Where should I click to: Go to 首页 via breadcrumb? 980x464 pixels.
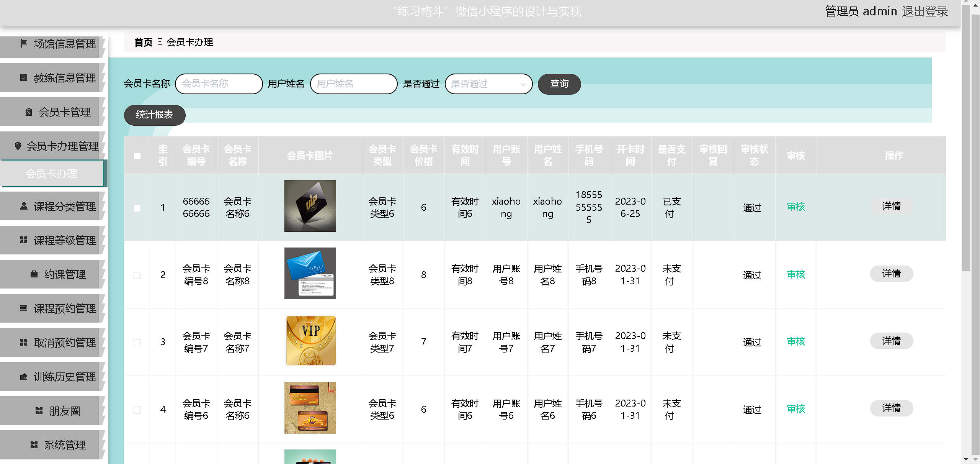(x=144, y=42)
